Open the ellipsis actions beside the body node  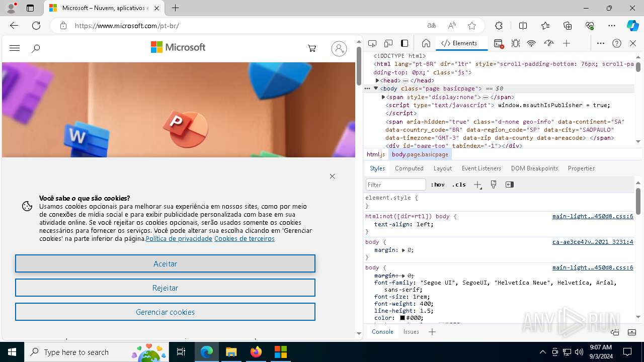367,88
